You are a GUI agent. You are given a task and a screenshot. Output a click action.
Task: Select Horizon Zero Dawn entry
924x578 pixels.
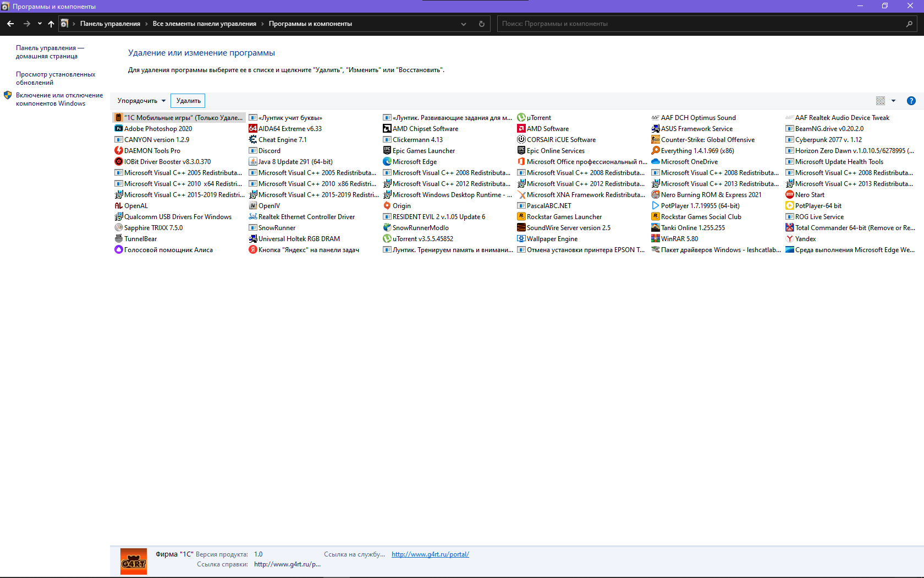click(x=850, y=151)
